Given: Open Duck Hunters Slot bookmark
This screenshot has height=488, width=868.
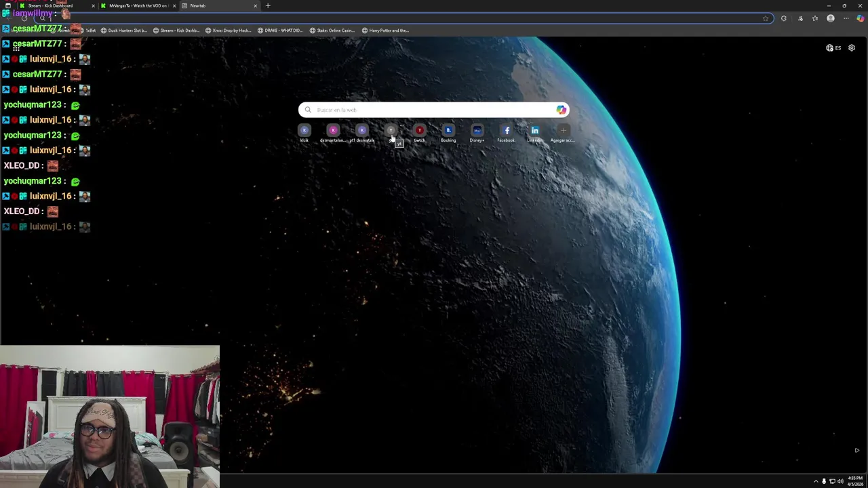Looking at the screenshot, I should pyautogui.click(x=123, y=30).
